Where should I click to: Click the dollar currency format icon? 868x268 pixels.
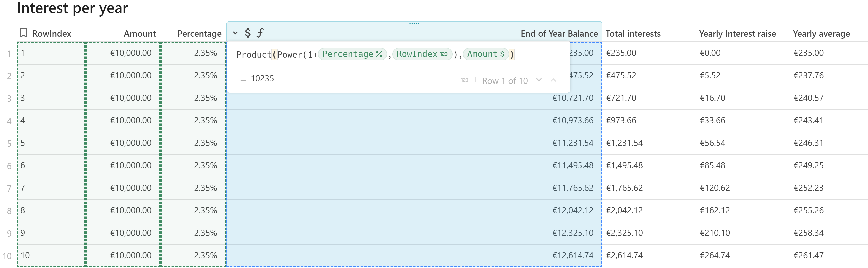(x=248, y=33)
